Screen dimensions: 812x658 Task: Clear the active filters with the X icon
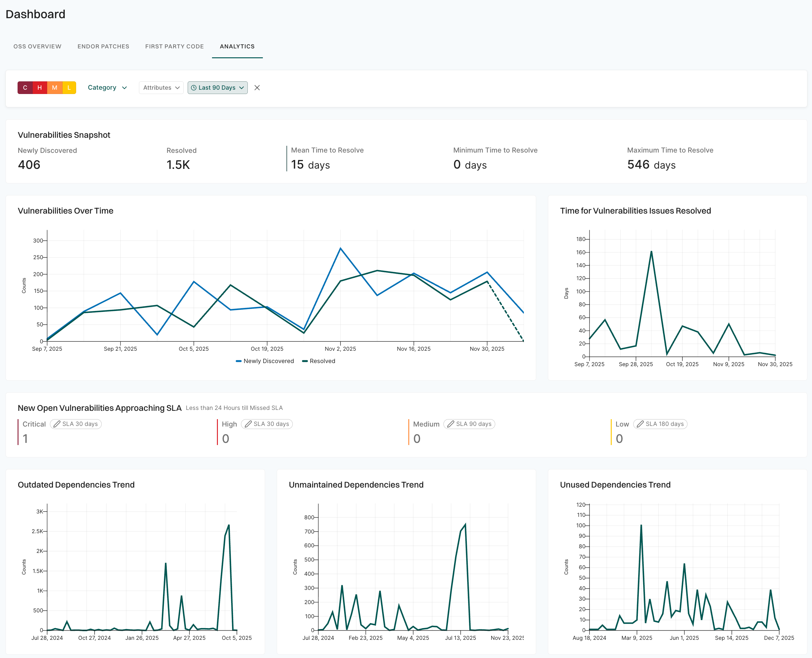pyautogui.click(x=257, y=88)
